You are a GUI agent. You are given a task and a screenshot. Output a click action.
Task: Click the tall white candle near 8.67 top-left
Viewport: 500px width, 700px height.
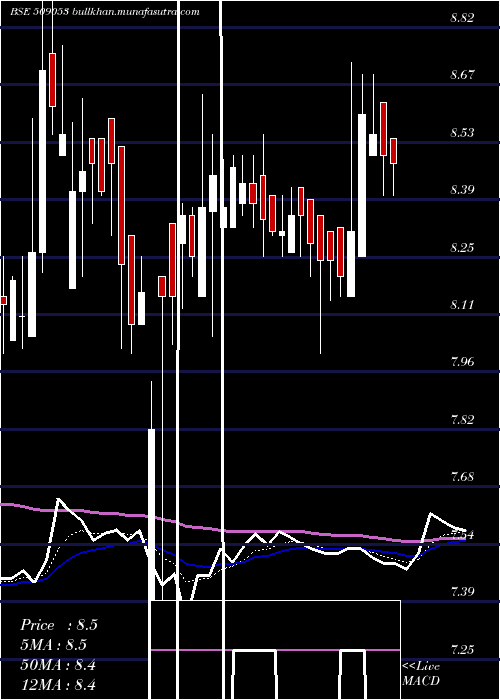point(42,161)
